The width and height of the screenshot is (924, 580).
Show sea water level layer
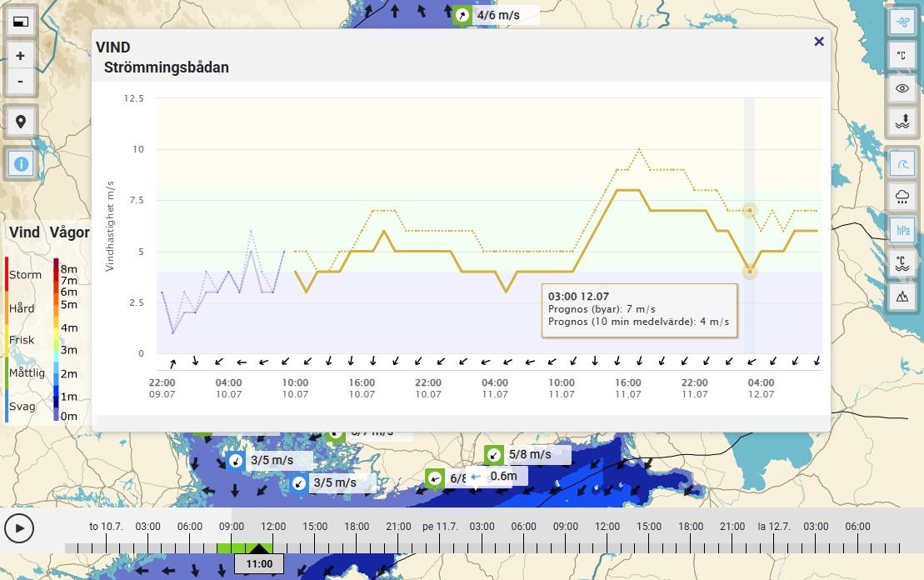coord(902,122)
